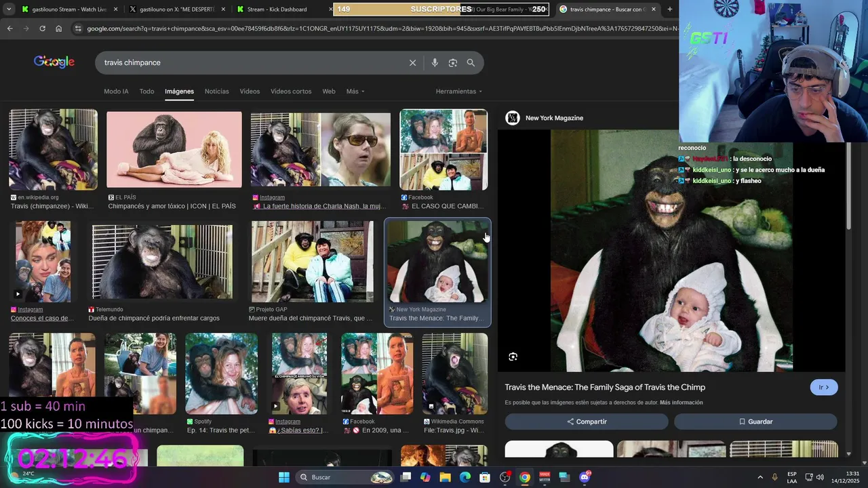Click the Compartir button
Image resolution: width=868 pixels, height=488 pixels.
pos(587,422)
